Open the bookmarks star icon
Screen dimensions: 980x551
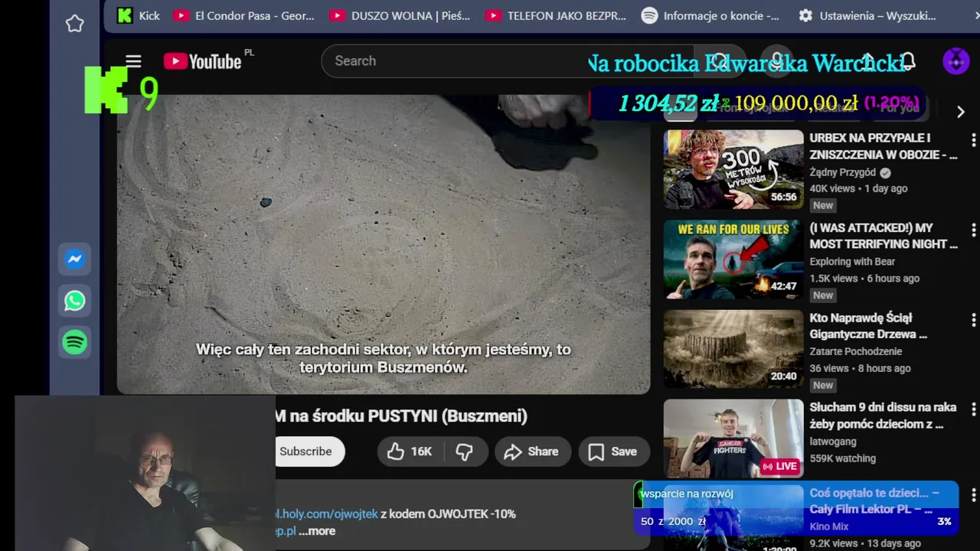(x=75, y=24)
